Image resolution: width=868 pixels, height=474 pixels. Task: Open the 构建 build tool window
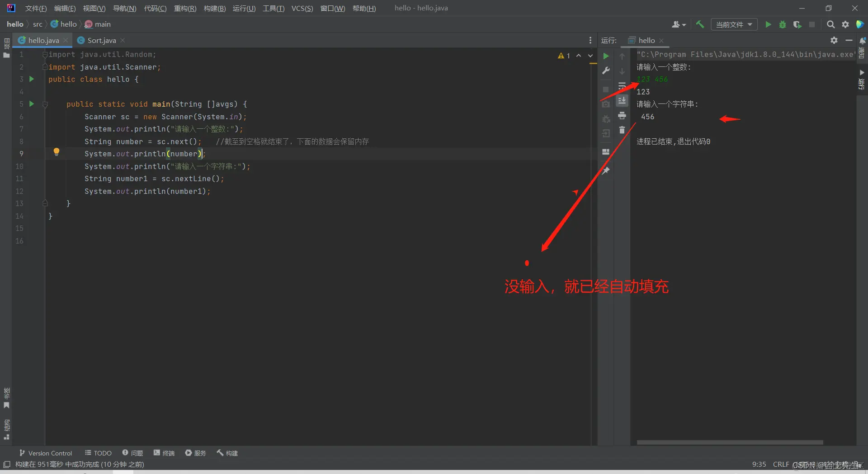pyautogui.click(x=227, y=453)
